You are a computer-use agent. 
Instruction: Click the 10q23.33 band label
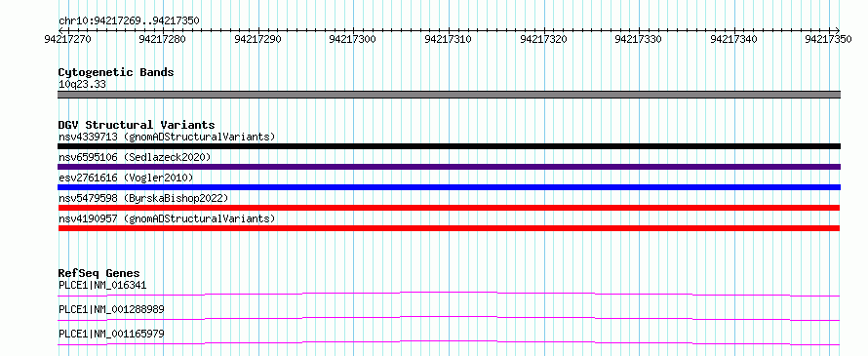pyautogui.click(x=82, y=85)
